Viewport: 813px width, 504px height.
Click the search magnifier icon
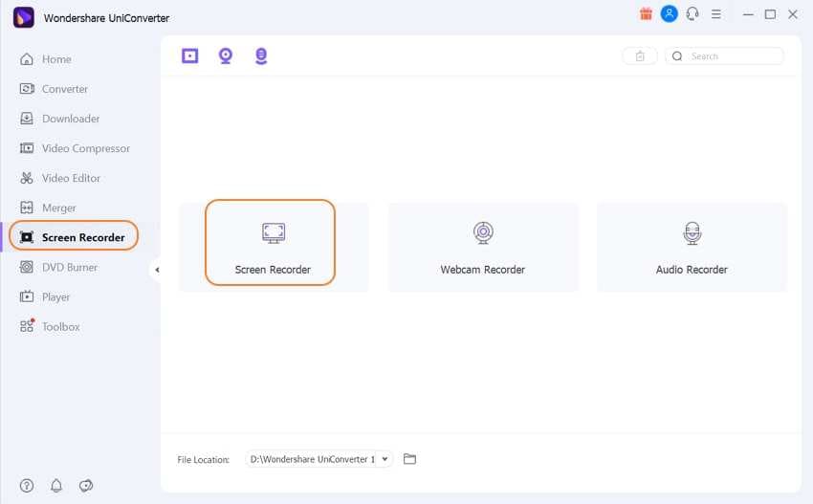[x=677, y=56]
